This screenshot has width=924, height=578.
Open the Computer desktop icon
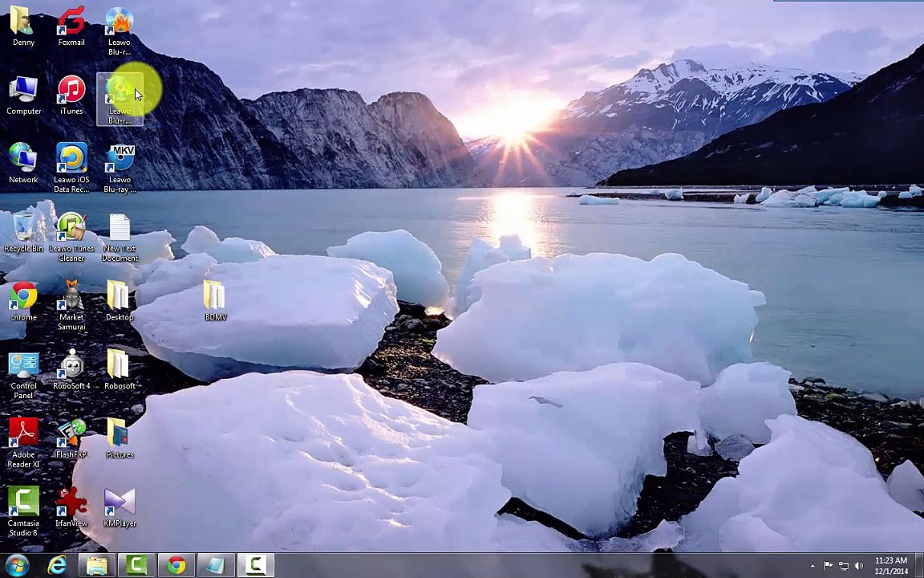click(23, 95)
